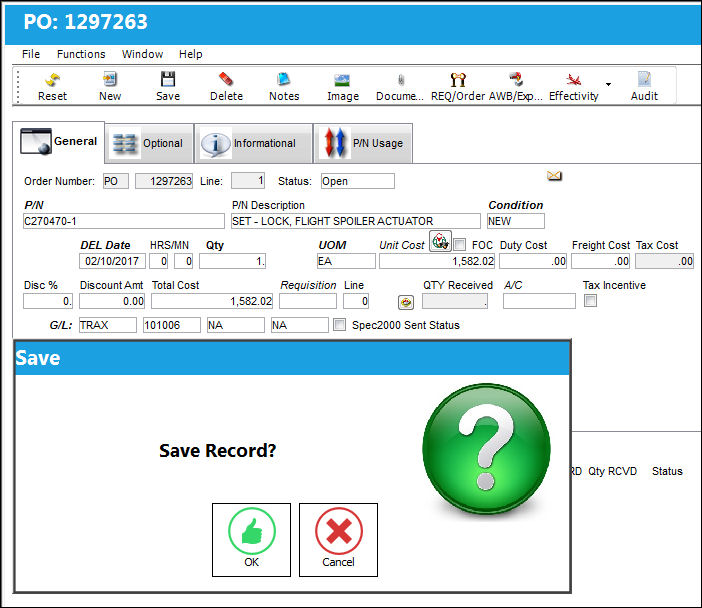Click the Status column header in grid
Viewport: 702px width, 608px height.
coord(667,471)
